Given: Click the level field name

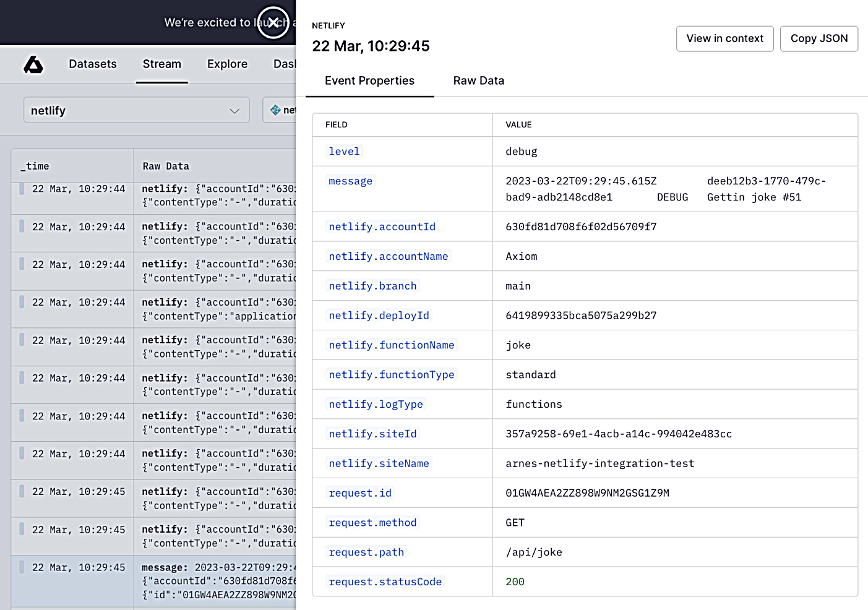Looking at the screenshot, I should pos(344,151).
